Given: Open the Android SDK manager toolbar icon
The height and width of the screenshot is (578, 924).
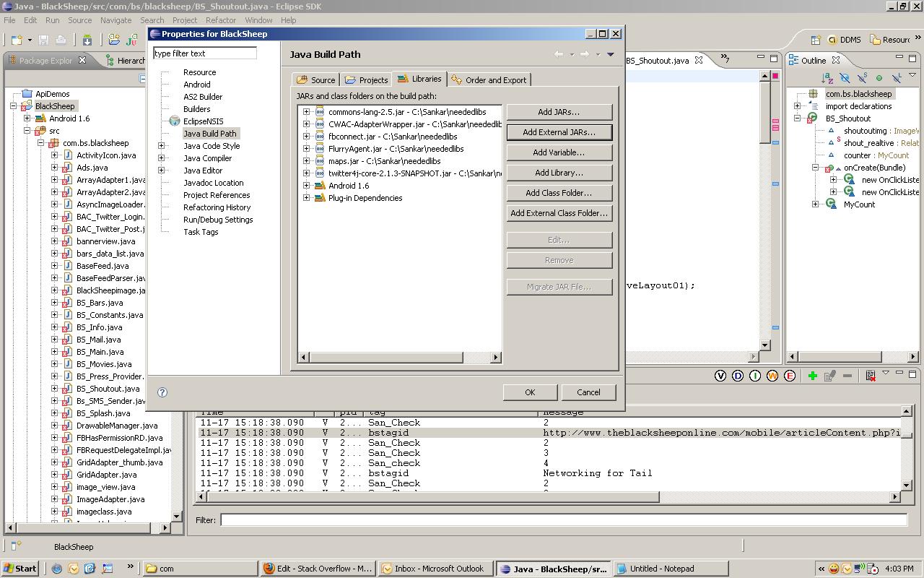Looking at the screenshot, I should click(87, 40).
